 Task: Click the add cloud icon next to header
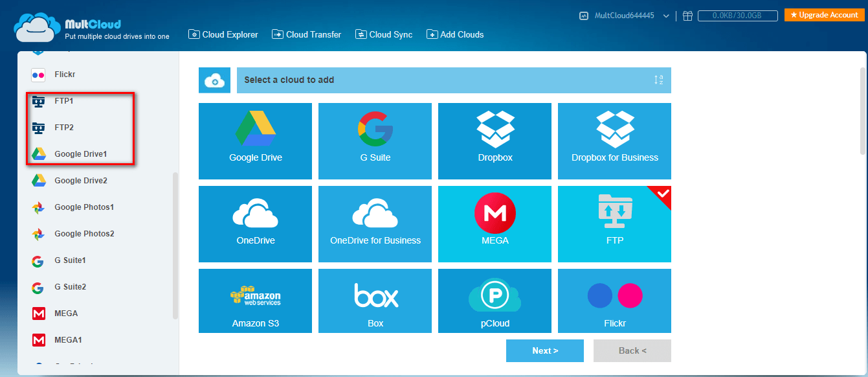point(214,80)
